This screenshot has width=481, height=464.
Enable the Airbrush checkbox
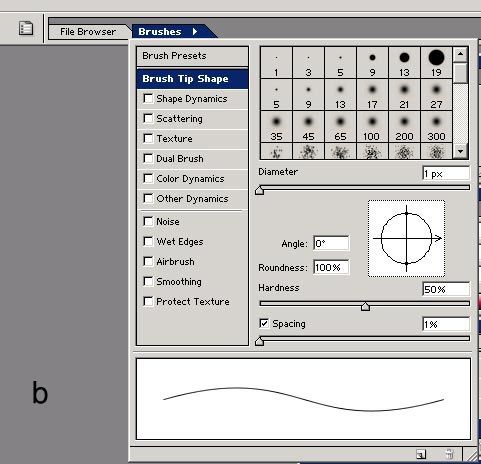(x=148, y=261)
